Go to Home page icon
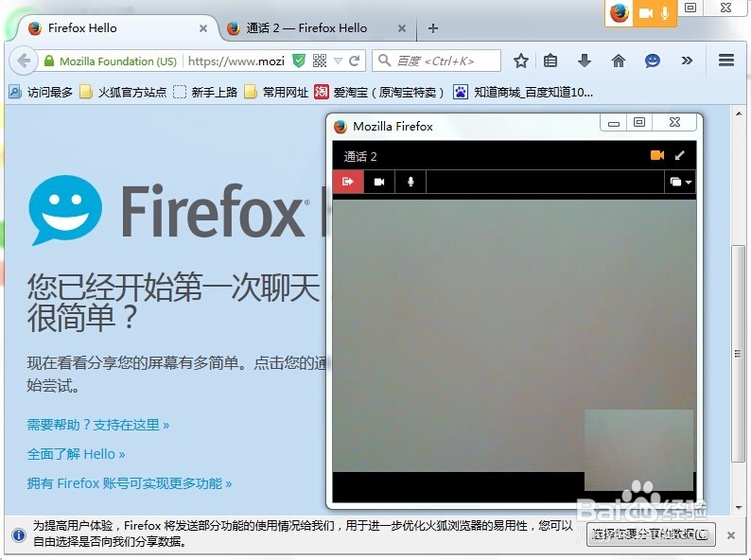The height and width of the screenshot is (560, 751). coord(619,61)
